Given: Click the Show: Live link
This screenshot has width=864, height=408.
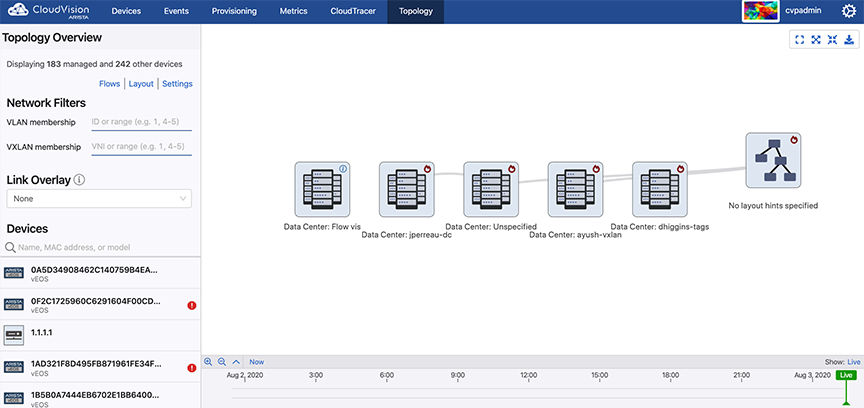Looking at the screenshot, I should [x=854, y=362].
